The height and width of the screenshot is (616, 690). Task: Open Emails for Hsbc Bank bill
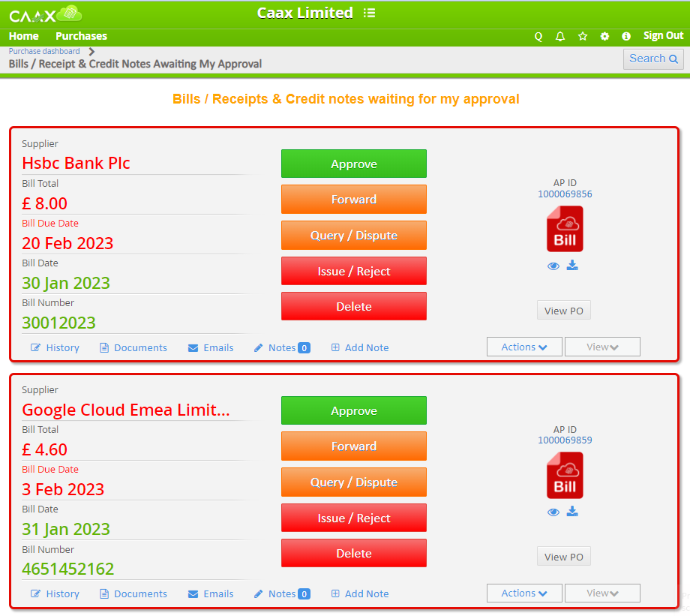(211, 348)
